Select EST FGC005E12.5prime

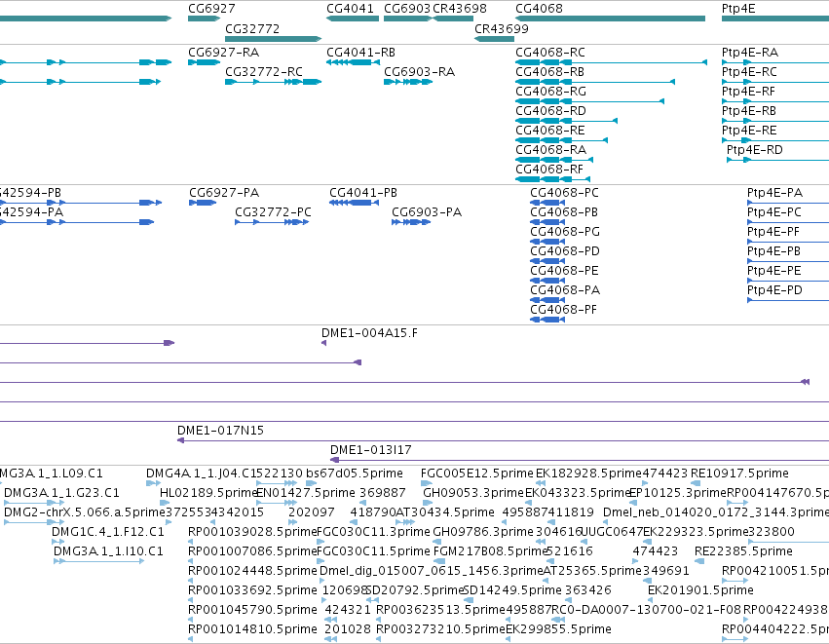[x=426, y=482]
